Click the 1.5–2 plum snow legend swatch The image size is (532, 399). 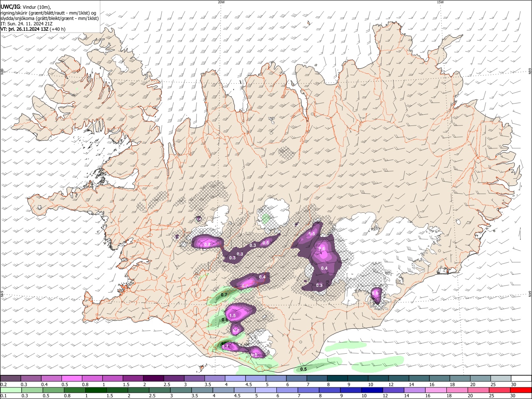tap(133, 378)
